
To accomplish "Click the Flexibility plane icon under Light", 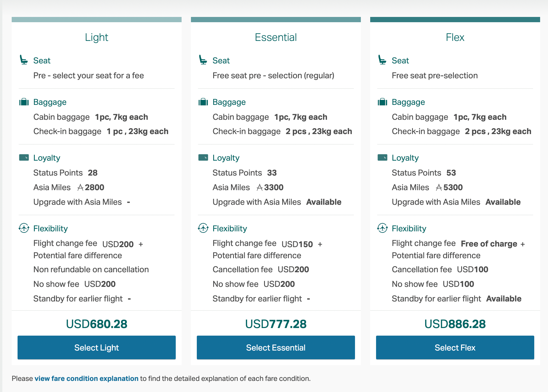I will (x=24, y=228).
